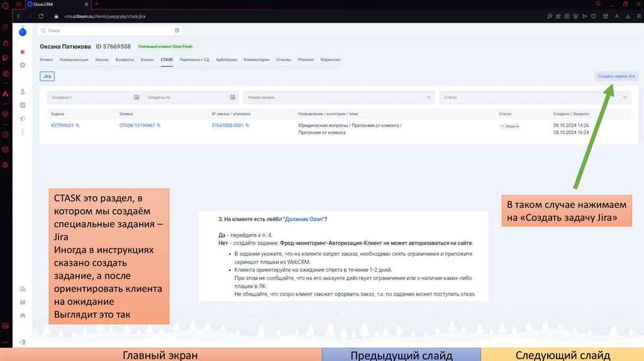Click the Лояльный клиент Ozon Fresh label
The width and height of the screenshot is (644, 361).
tap(165, 47)
